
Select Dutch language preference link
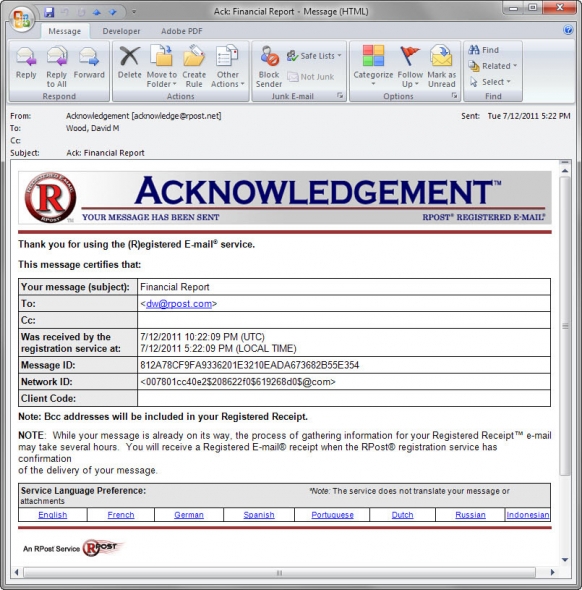coord(402,515)
